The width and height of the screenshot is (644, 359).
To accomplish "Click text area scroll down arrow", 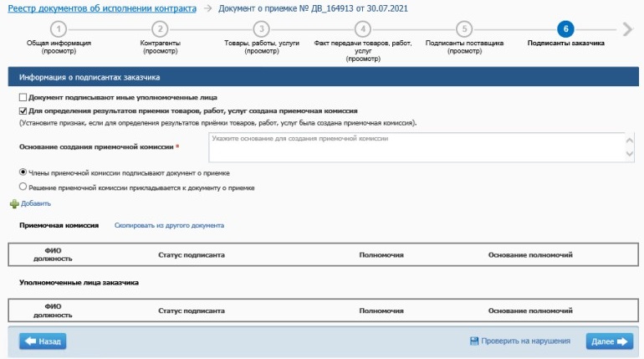I will [630, 154].
